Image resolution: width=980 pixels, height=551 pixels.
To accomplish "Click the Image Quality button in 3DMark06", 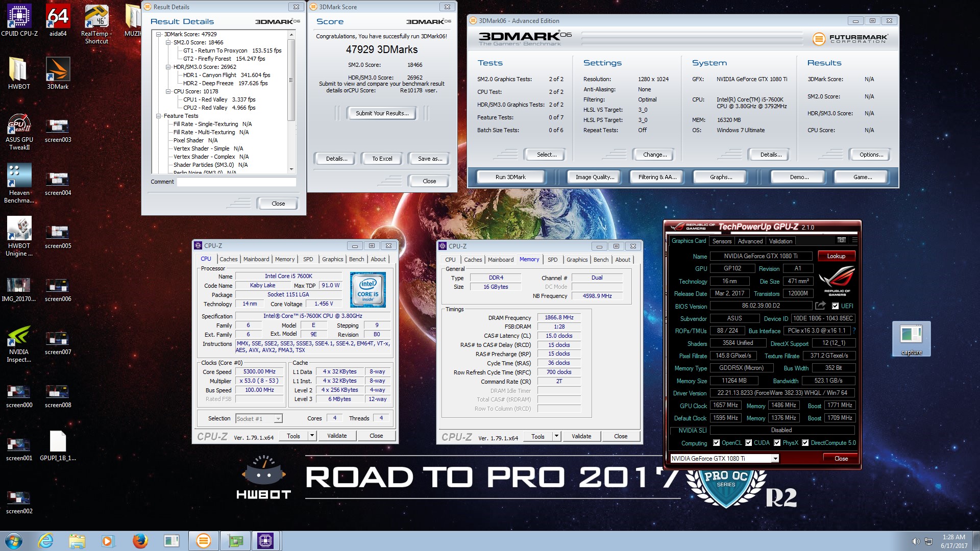I will point(595,177).
